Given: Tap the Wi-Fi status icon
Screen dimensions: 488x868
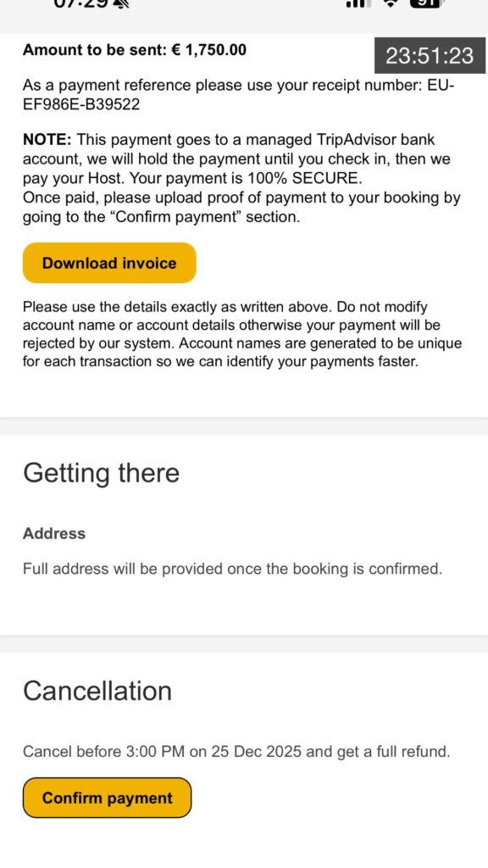Looking at the screenshot, I should pyautogui.click(x=391, y=3).
